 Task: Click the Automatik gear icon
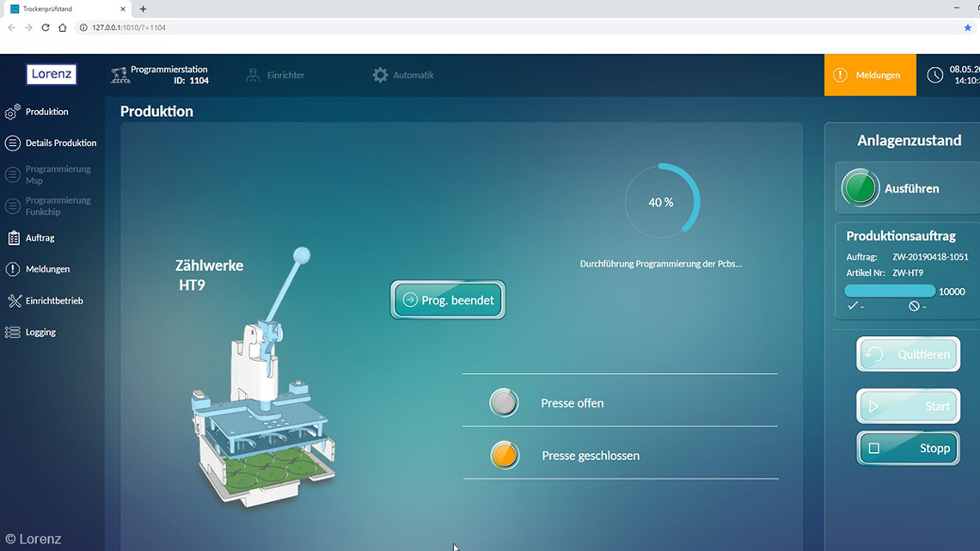pyautogui.click(x=380, y=76)
